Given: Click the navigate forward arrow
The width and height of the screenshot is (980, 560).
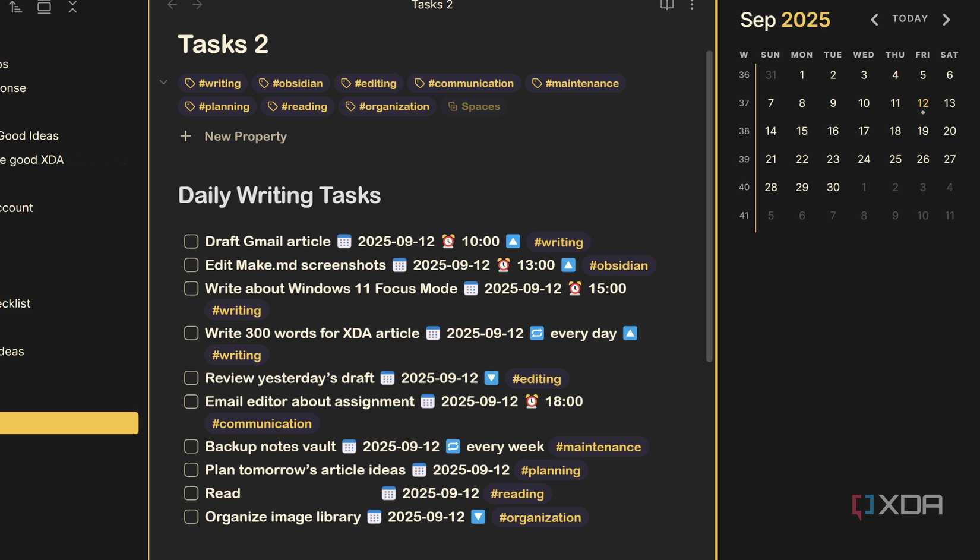Looking at the screenshot, I should (x=197, y=5).
